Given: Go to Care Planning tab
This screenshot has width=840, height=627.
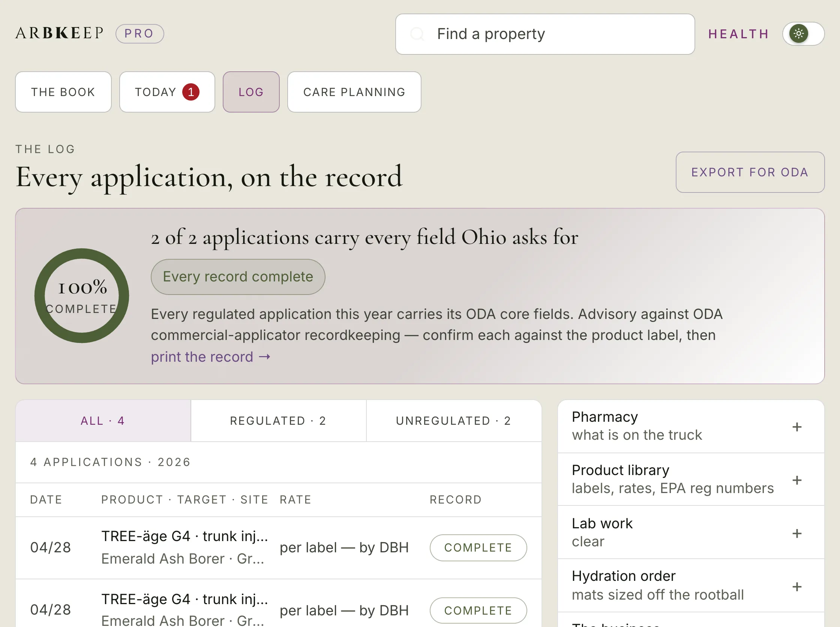Looking at the screenshot, I should [x=354, y=92].
